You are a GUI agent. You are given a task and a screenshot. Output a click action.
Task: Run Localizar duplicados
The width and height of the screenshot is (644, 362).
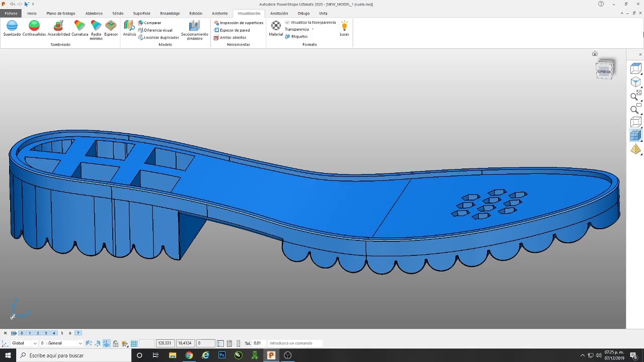(158, 37)
